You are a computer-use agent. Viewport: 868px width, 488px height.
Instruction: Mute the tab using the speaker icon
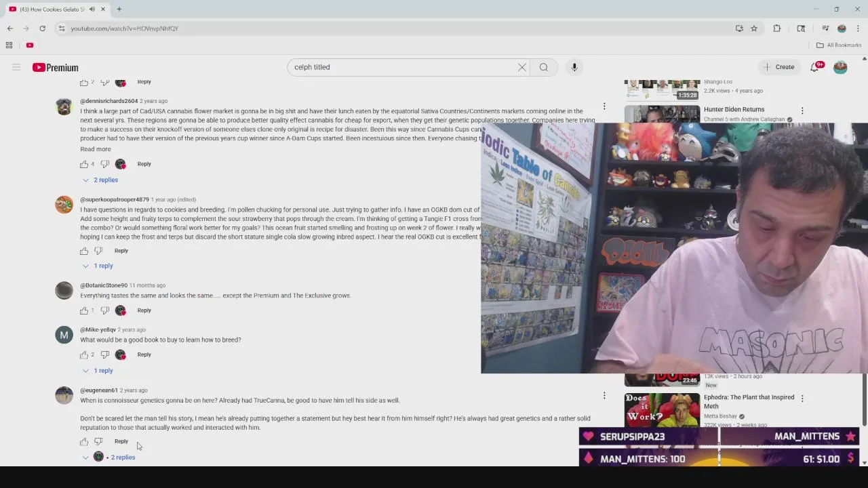(92, 9)
